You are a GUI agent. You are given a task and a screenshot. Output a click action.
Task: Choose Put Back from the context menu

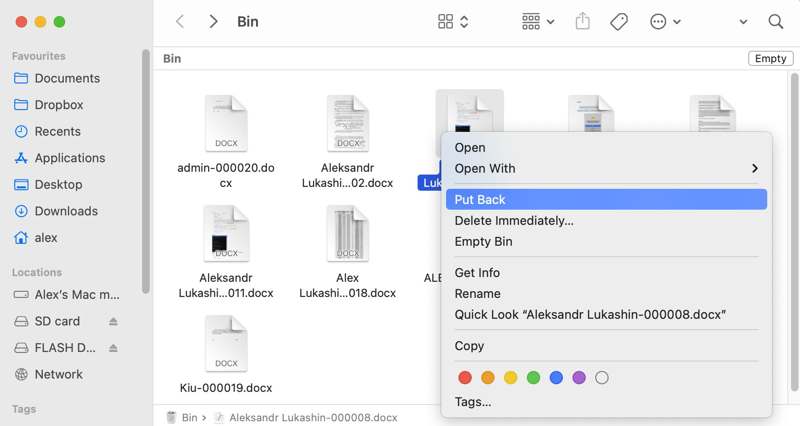pyautogui.click(x=606, y=199)
